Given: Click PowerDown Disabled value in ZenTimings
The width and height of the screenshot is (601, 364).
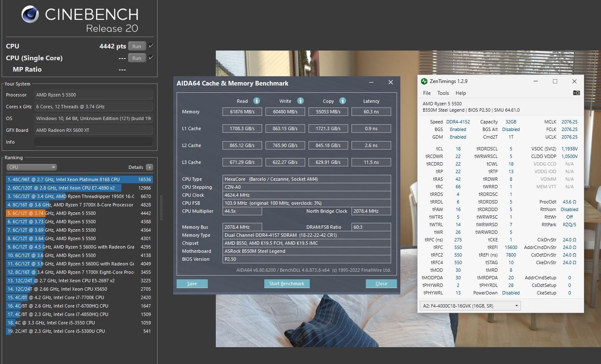Looking at the screenshot, I should click(511, 293).
